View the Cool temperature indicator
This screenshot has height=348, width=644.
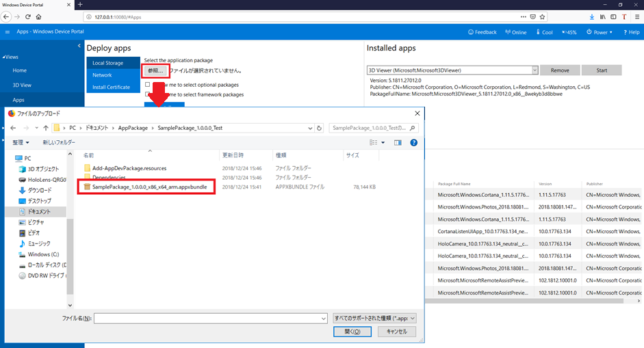point(545,32)
